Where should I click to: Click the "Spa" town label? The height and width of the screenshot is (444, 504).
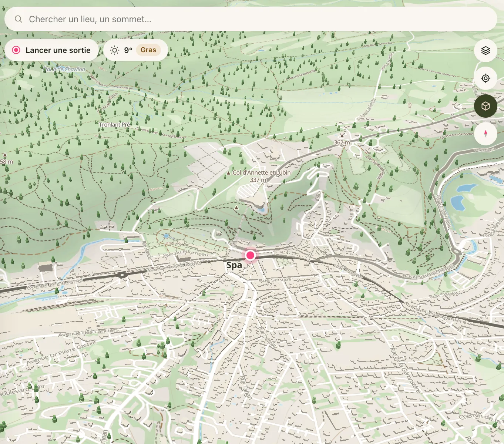point(234,265)
